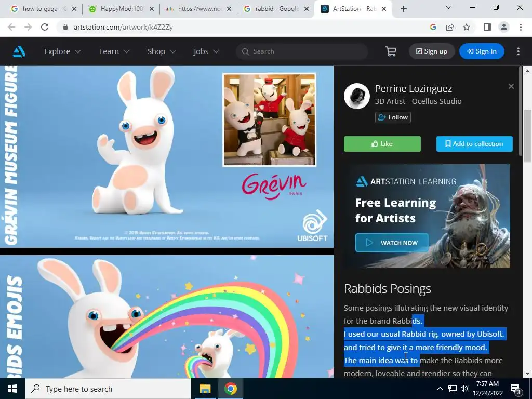Image resolution: width=532 pixels, height=399 pixels.
Task: Go forward in browser history
Action: [28, 27]
